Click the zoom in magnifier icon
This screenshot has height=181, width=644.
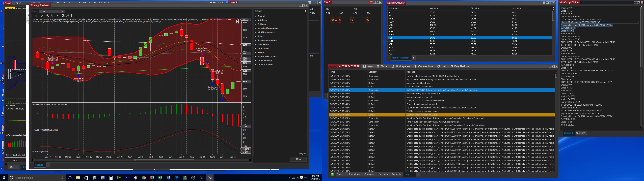47,16
